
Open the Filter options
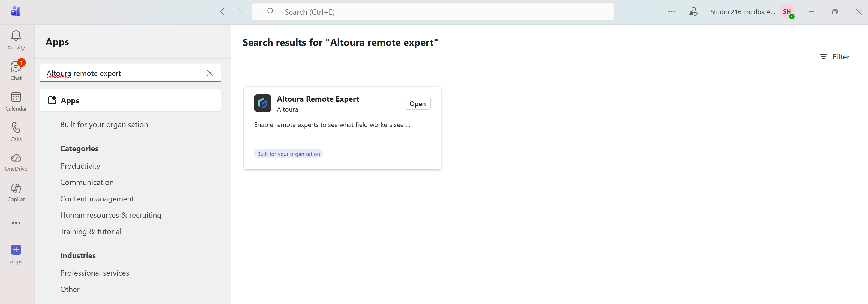(835, 57)
